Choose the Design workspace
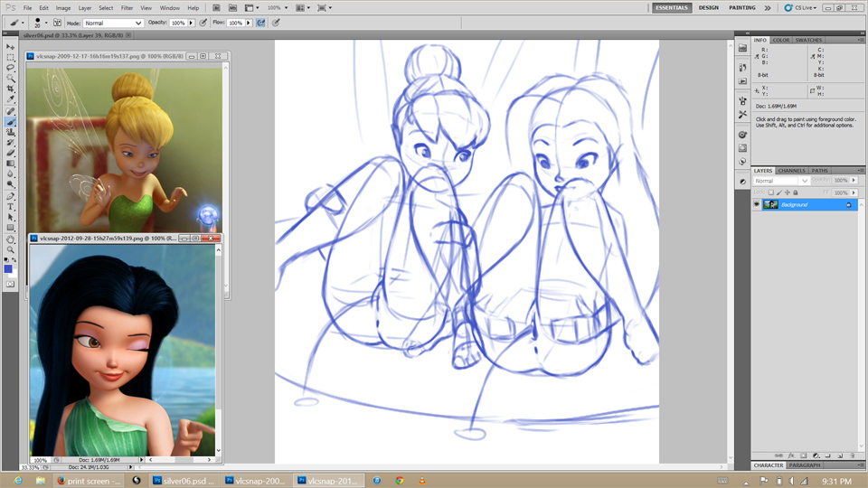The height and width of the screenshot is (488, 868). (x=709, y=8)
